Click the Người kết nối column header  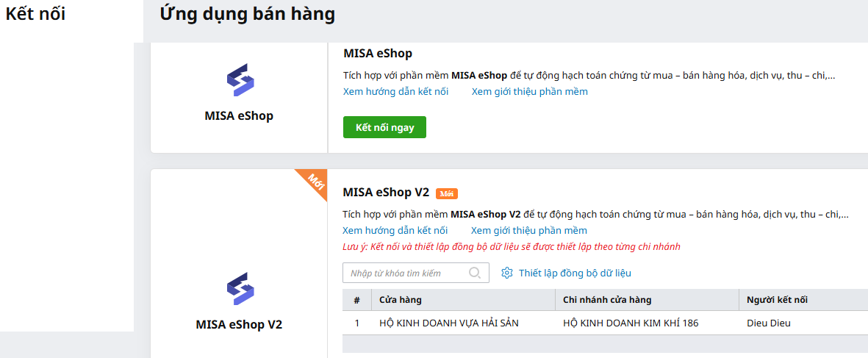point(803,300)
